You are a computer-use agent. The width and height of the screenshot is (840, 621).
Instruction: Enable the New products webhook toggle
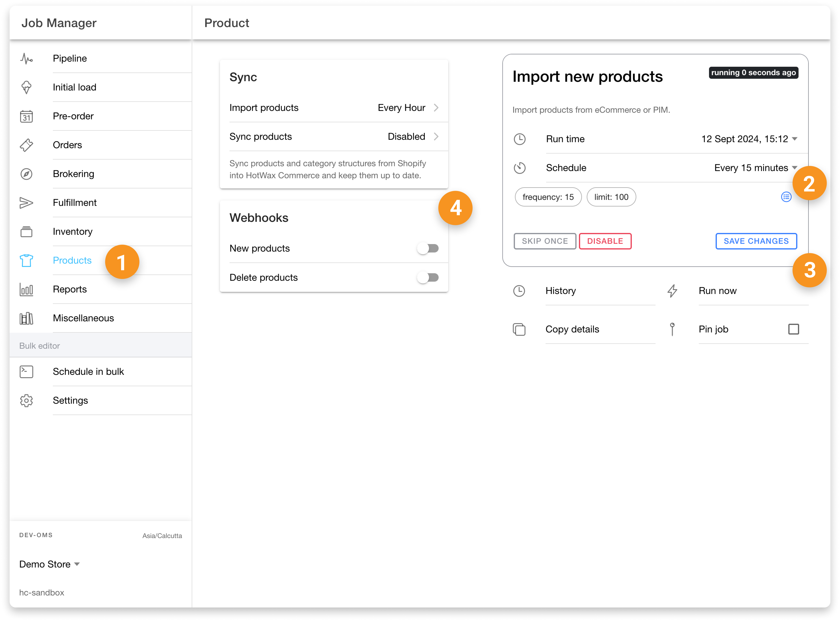tap(428, 248)
